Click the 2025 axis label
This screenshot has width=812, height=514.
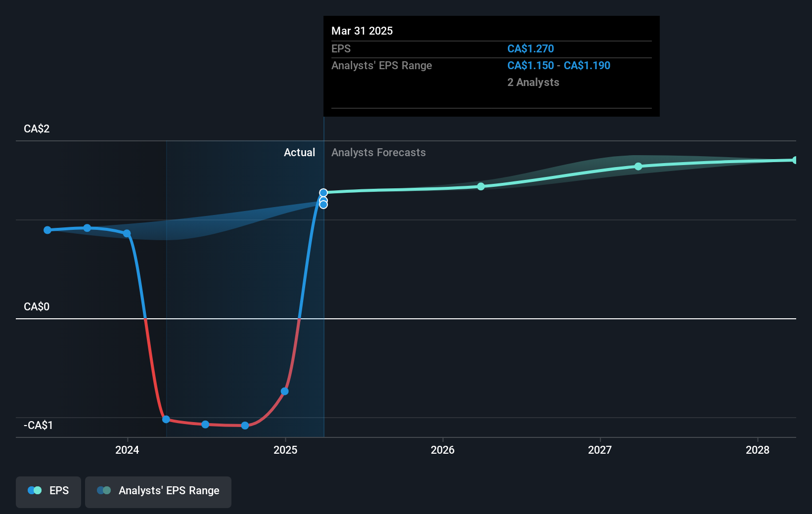285,450
